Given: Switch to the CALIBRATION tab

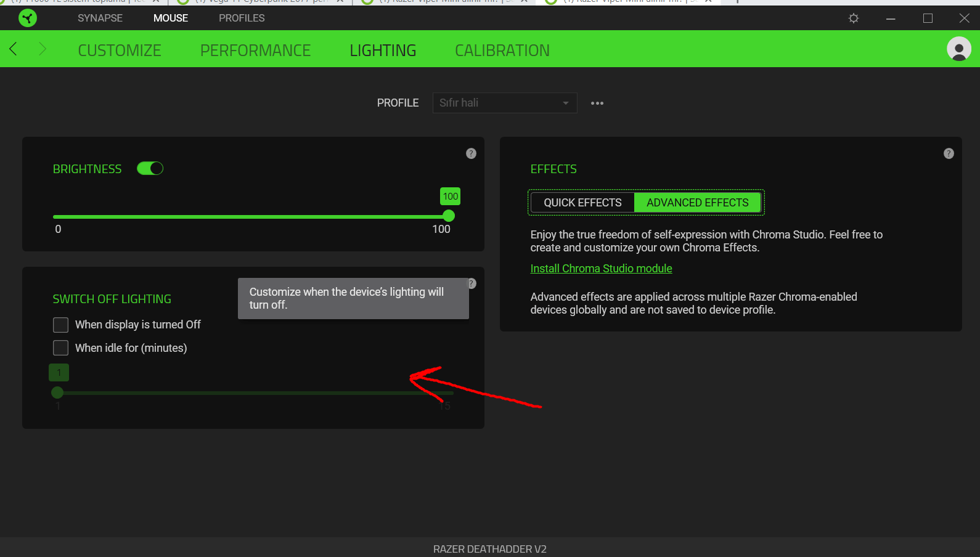Looking at the screenshot, I should coord(502,51).
